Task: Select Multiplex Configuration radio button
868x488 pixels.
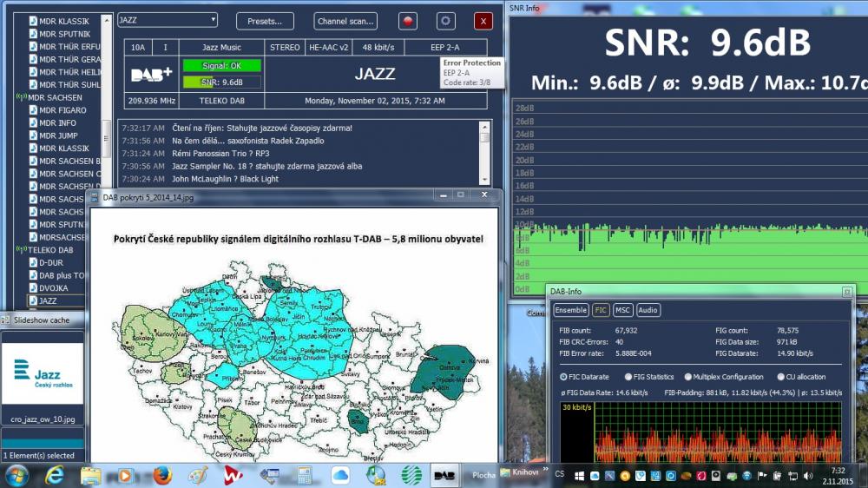Action: 688,377
